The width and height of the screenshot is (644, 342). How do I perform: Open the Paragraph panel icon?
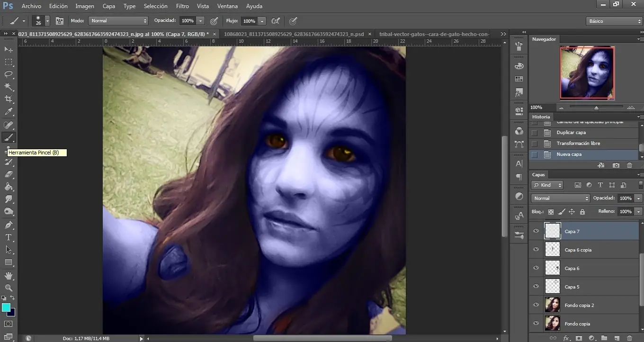[519, 177]
